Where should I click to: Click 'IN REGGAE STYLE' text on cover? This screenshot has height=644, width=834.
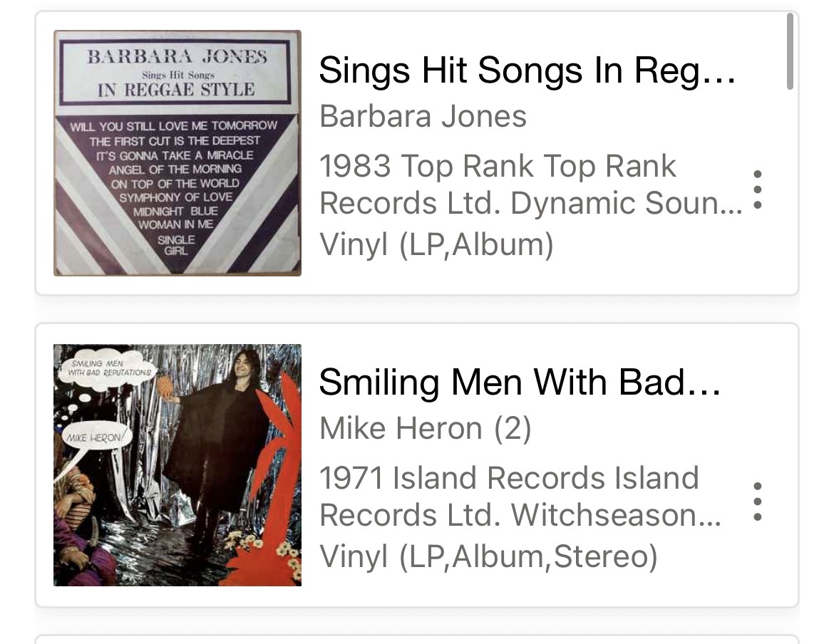click(176, 90)
